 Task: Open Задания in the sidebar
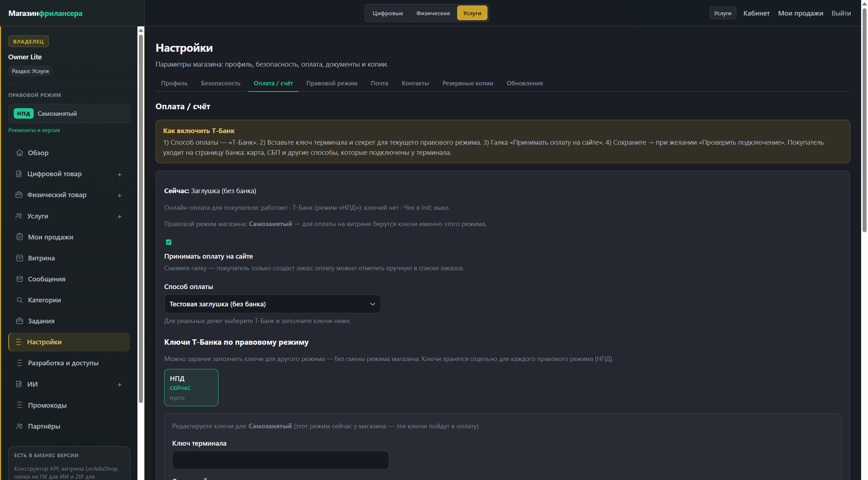tap(69, 321)
